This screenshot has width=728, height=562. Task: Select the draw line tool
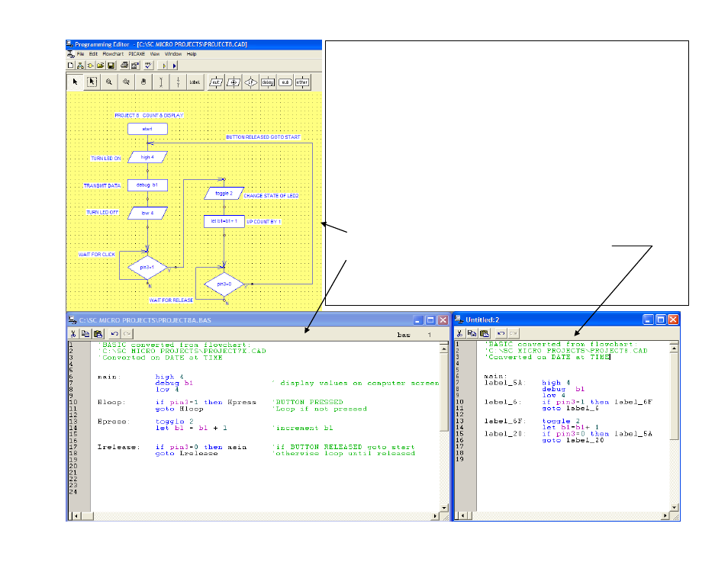point(161,82)
